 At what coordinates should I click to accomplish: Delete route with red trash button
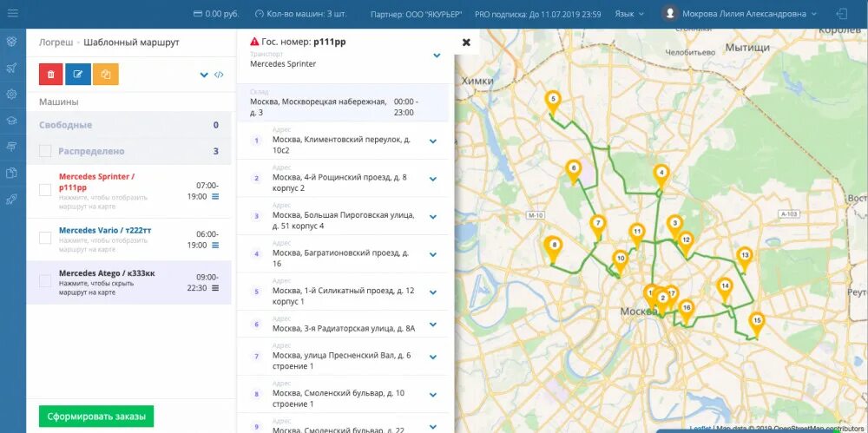tap(51, 75)
